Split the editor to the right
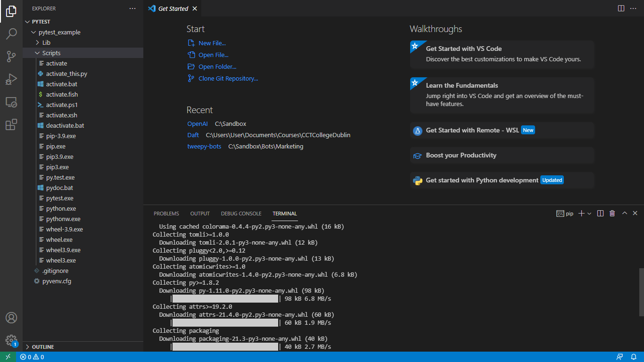The image size is (644, 362). click(621, 8)
